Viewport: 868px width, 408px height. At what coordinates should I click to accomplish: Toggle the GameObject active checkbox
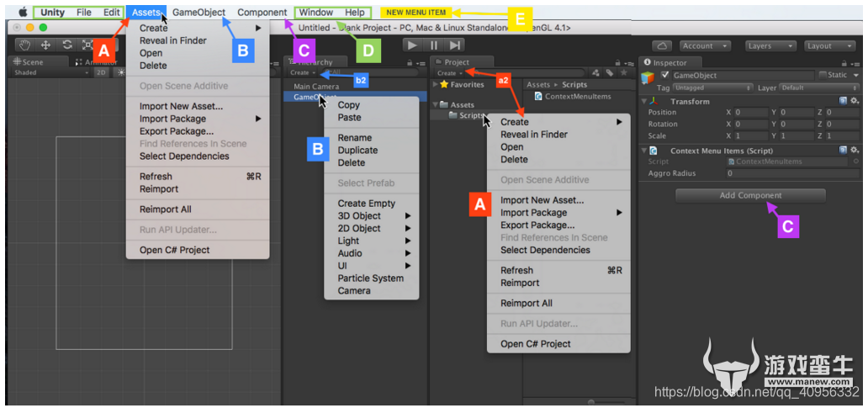click(664, 75)
